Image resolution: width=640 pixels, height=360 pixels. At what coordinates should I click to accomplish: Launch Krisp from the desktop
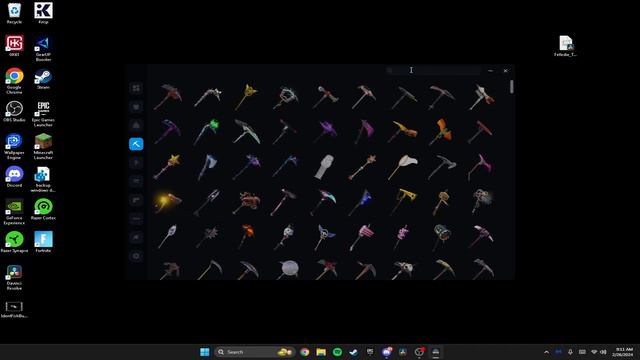tap(43, 13)
